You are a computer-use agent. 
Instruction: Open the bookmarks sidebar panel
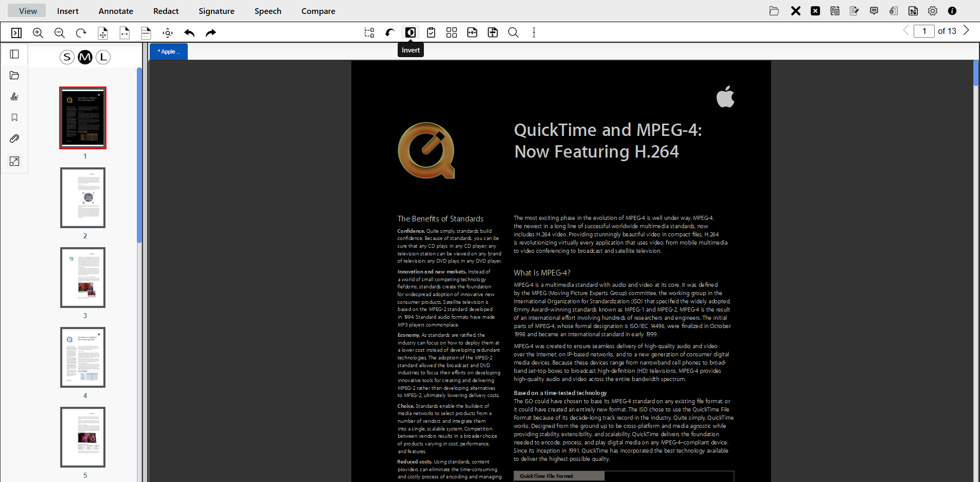tap(14, 117)
